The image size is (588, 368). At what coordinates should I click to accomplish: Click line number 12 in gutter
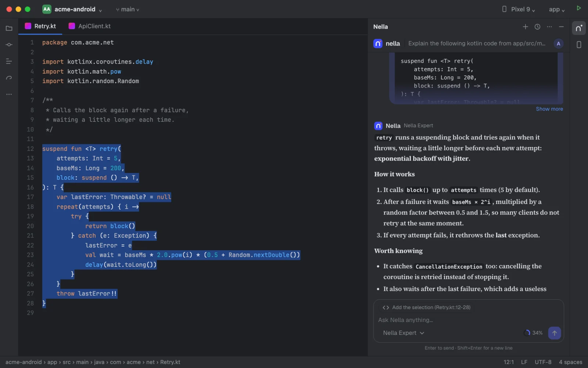click(30, 149)
